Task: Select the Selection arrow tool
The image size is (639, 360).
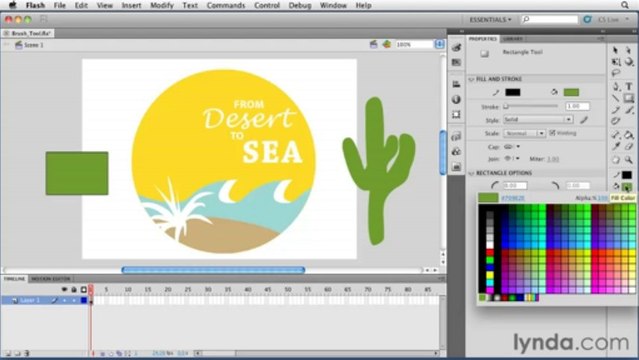Action: [615, 50]
